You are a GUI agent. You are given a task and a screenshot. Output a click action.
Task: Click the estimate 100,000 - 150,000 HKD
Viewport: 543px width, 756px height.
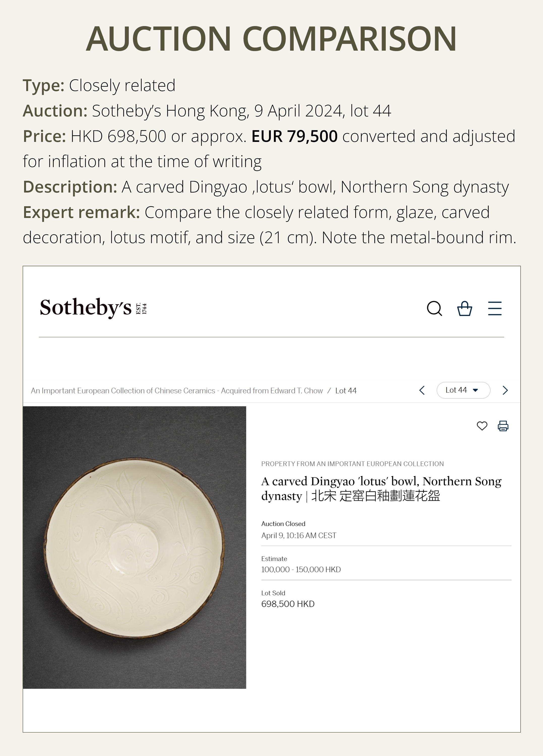tap(301, 569)
